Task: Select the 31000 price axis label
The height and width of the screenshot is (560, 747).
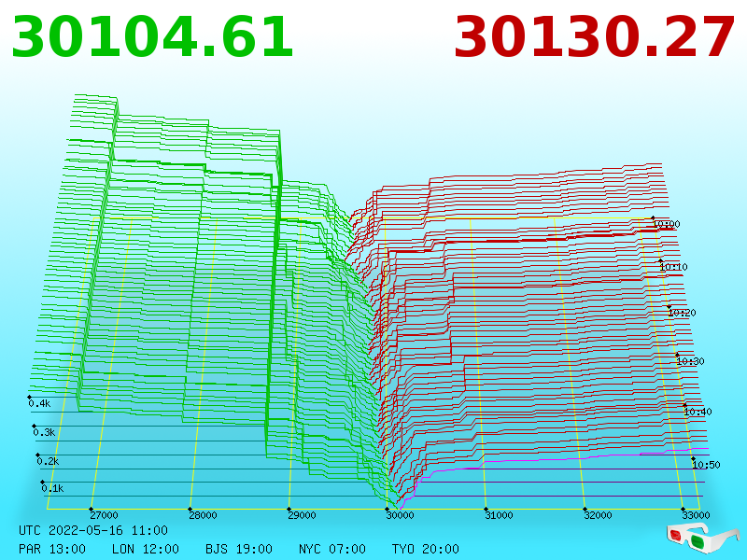Action: pos(499,515)
